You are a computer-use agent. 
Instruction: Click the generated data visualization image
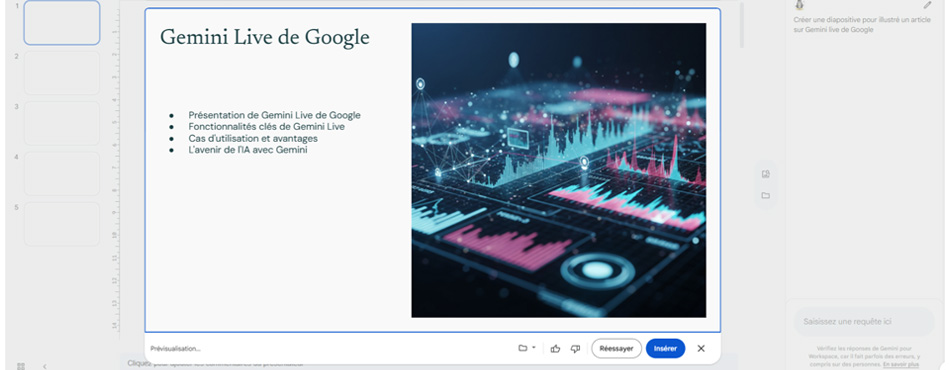click(x=559, y=170)
